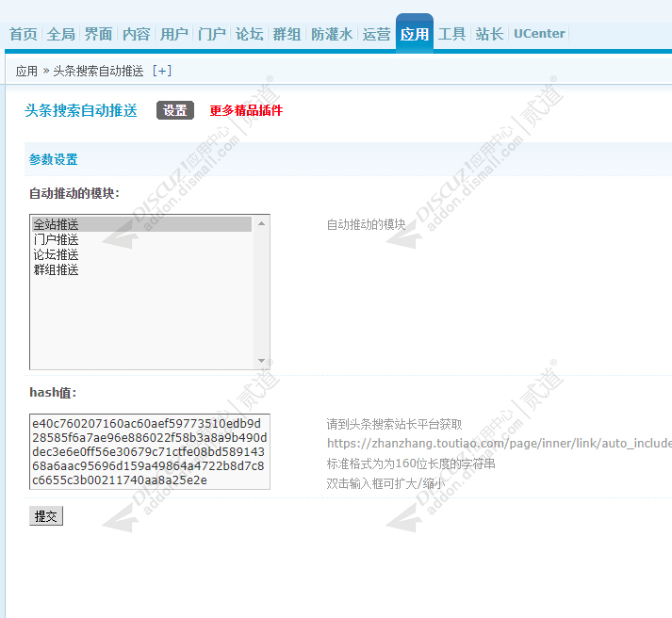Open the 更多精品插件 link
Image resolution: width=672 pixels, height=618 pixels.
pos(246,110)
